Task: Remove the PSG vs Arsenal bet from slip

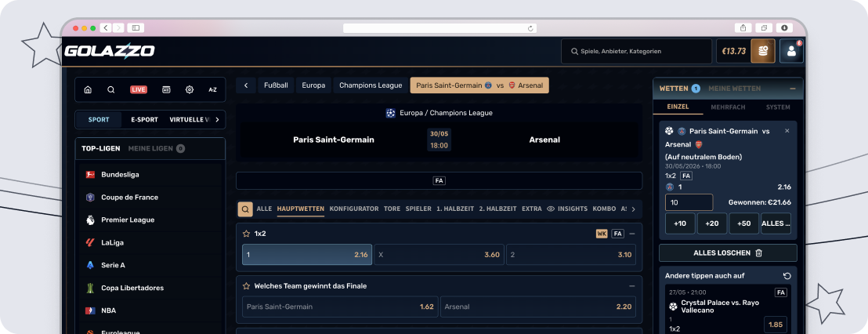Action: click(x=787, y=131)
